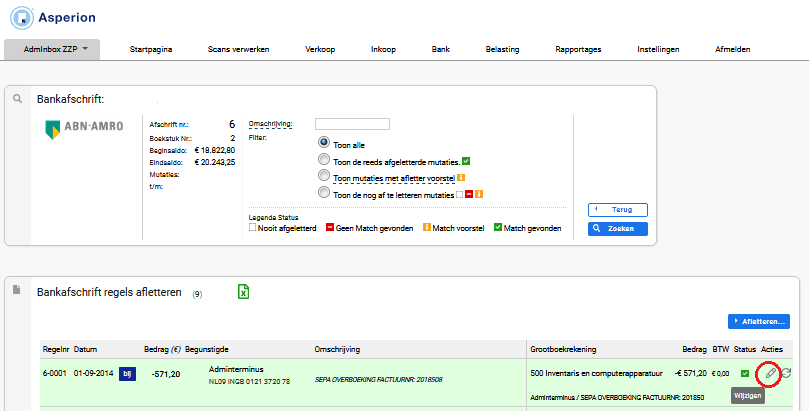809x411 pixels.
Task: Open the Startpagina menu
Action: 151,50
